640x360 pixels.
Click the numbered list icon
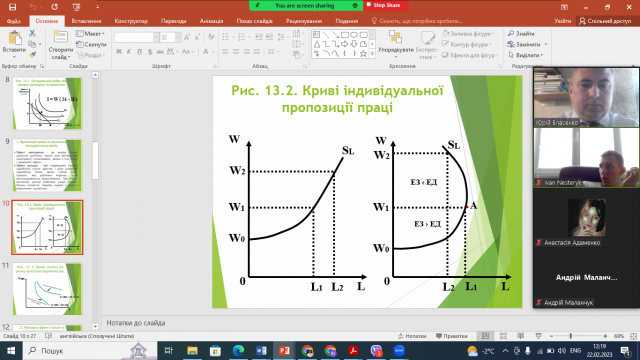coord(242,38)
